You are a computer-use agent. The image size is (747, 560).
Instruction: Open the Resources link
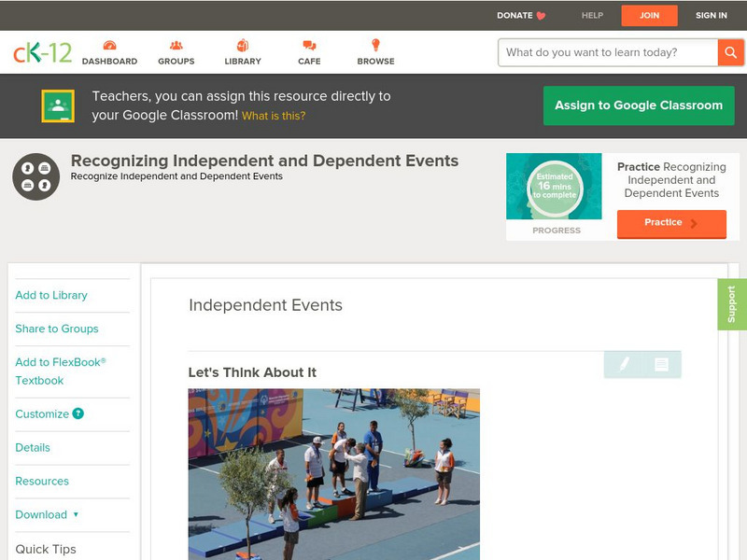[x=42, y=481]
